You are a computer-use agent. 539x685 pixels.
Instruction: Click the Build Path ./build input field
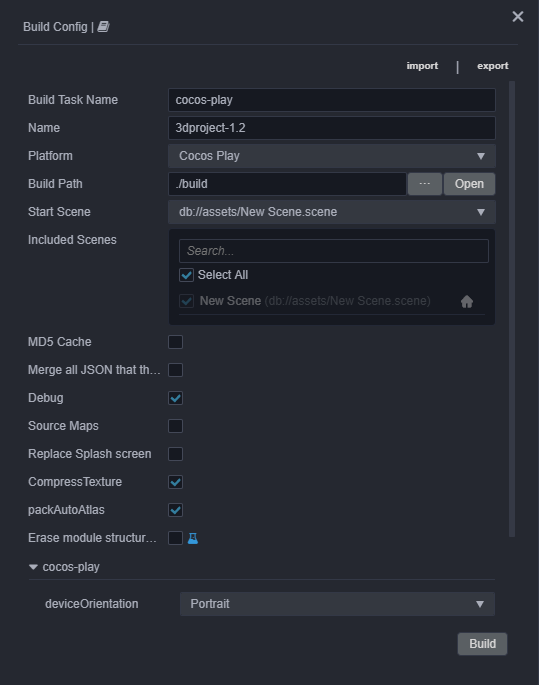[287, 184]
